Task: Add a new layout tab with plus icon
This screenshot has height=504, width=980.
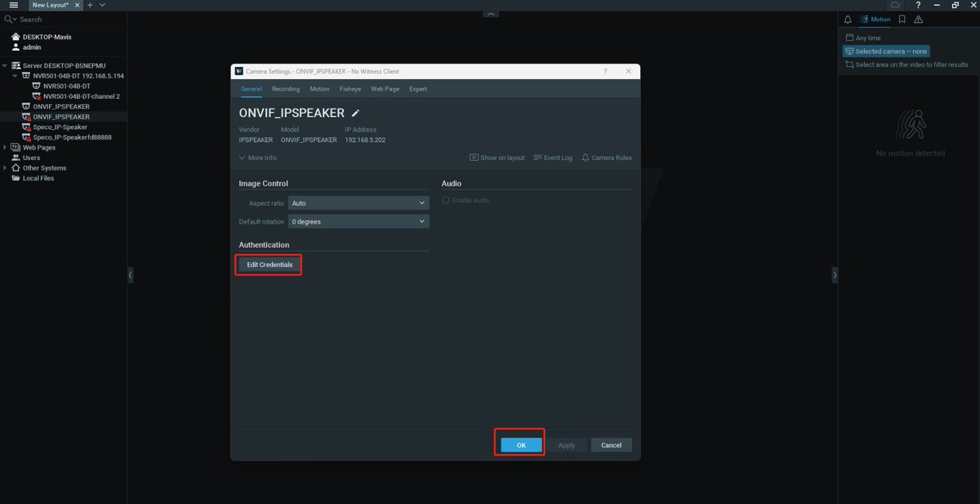Action: pyautogui.click(x=90, y=5)
